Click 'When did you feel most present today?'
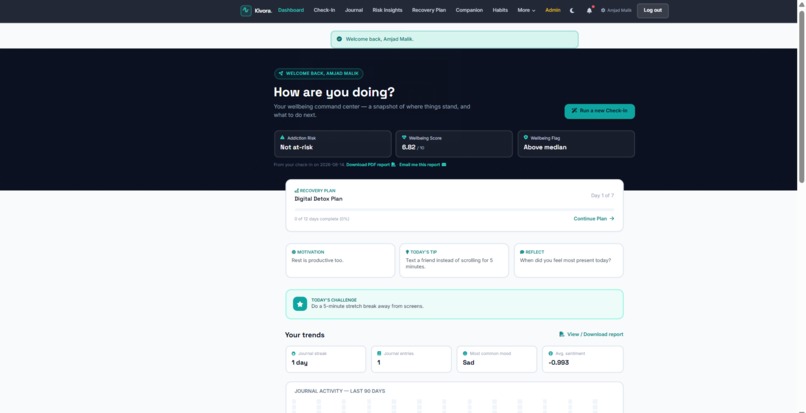This screenshot has width=806, height=413. coord(565,260)
